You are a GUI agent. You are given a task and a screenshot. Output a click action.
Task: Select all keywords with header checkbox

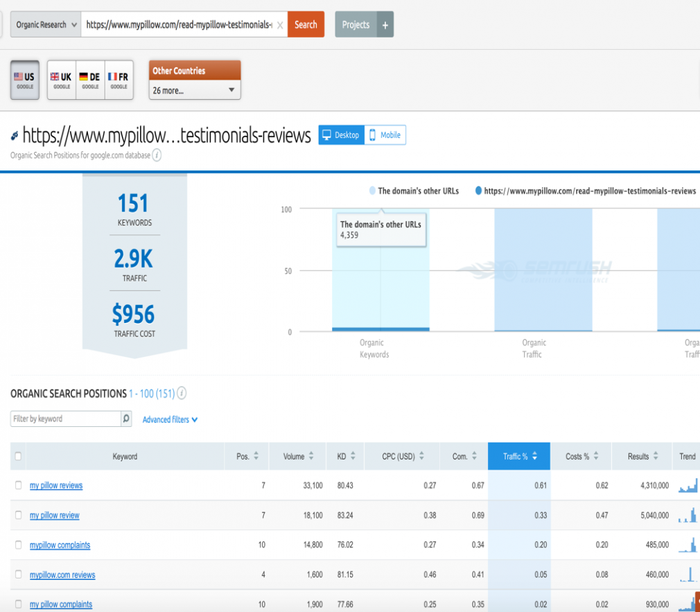[18, 456]
